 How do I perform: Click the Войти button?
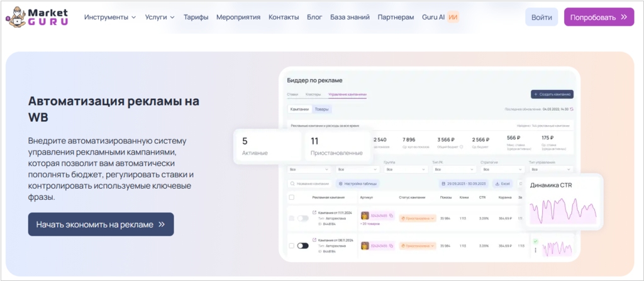click(x=541, y=17)
